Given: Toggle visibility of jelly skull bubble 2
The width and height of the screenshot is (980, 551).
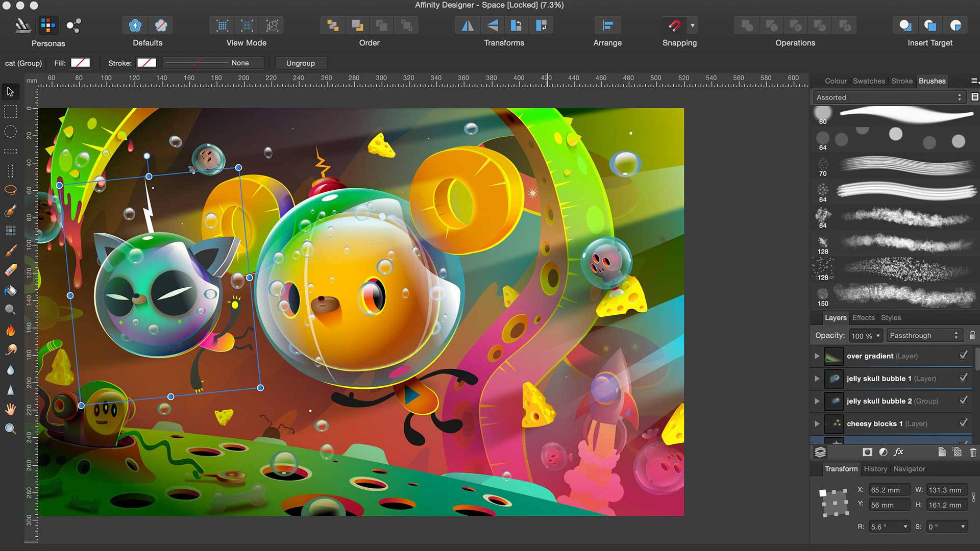Looking at the screenshot, I should pos(963,400).
